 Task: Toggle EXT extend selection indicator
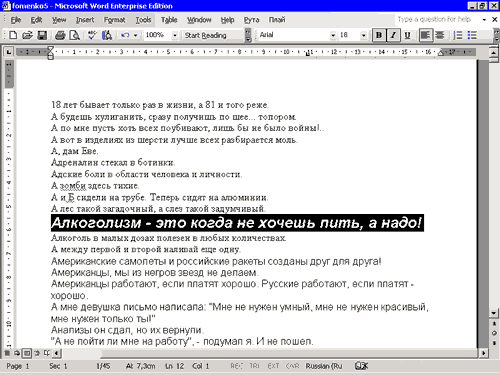click(x=273, y=366)
